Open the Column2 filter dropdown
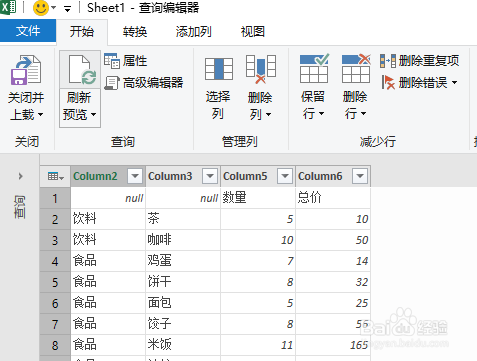Screen dimensions: 477x361 135,176
